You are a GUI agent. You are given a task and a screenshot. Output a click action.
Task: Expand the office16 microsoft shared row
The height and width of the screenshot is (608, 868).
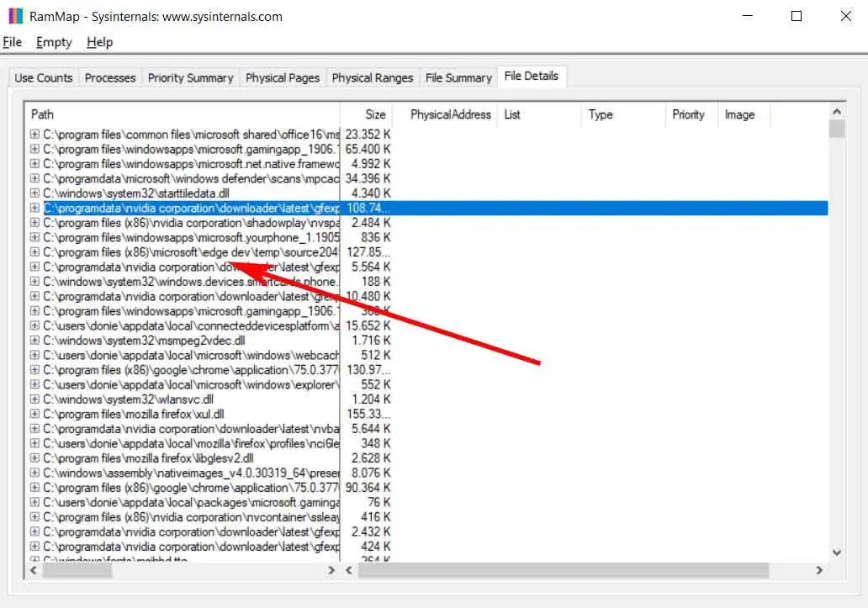[34, 135]
